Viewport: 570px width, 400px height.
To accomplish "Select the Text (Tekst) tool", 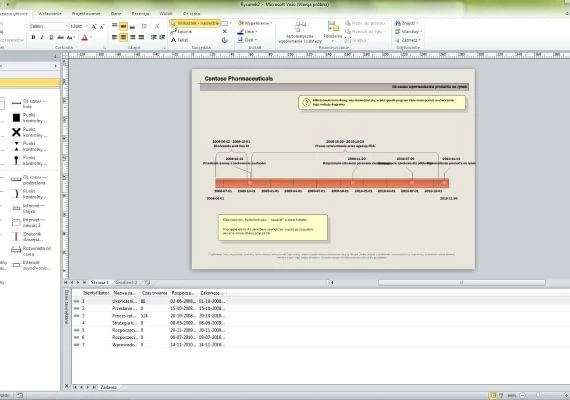I will (180, 40).
